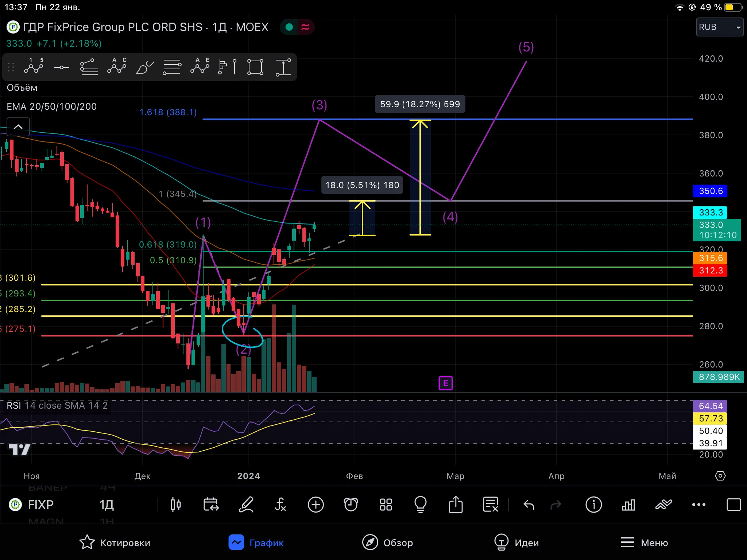Open the 1Д timeframe selector
Image resolution: width=747 pixels, height=560 pixels.
[107, 505]
